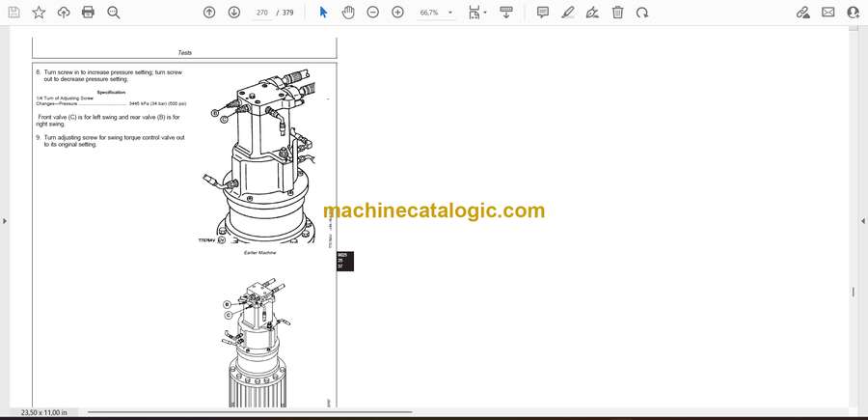Click the 'Tests' page header text
Image resolution: width=868 pixels, height=420 pixels.
[x=185, y=53]
